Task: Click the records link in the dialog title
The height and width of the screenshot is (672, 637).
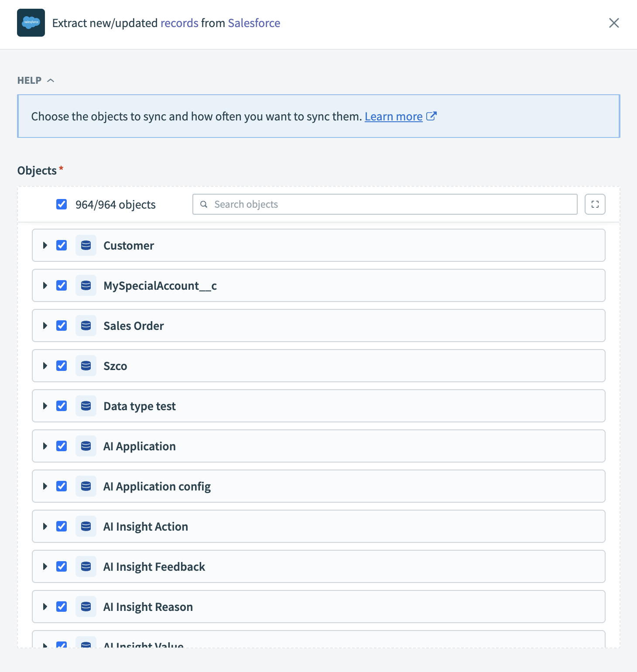Action: pyautogui.click(x=179, y=23)
